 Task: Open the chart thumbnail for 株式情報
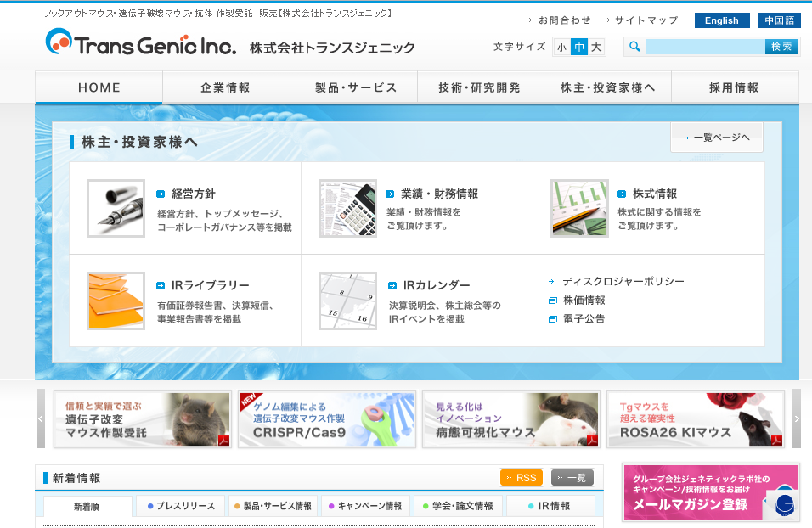click(x=579, y=208)
